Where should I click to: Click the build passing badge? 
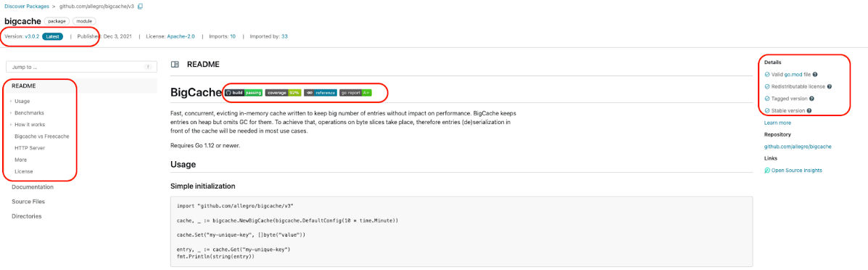pyautogui.click(x=244, y=93)
